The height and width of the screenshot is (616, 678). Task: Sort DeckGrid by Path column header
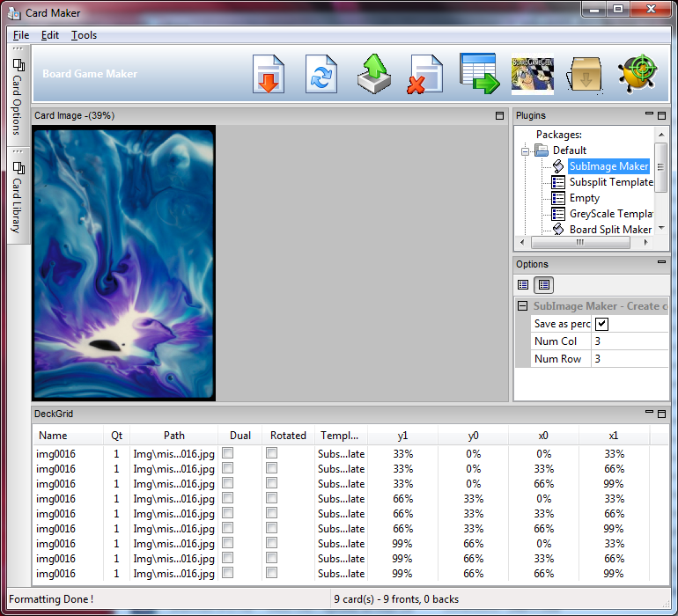[173, 436]
